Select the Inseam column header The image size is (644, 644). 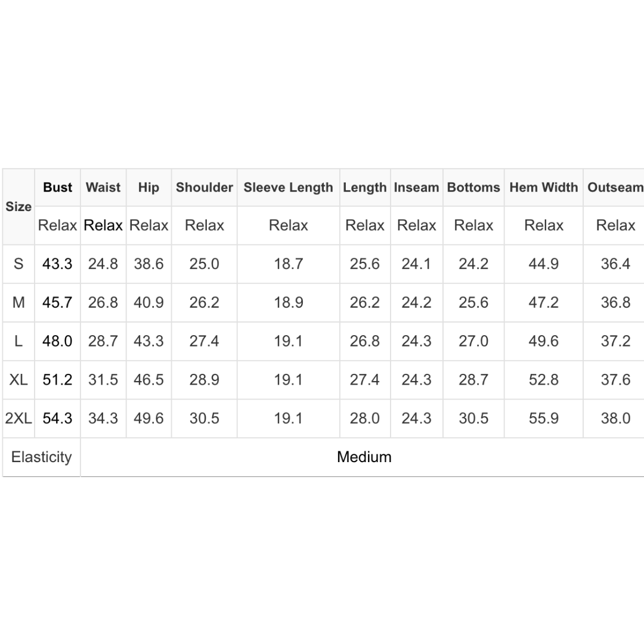coord(416,187)
